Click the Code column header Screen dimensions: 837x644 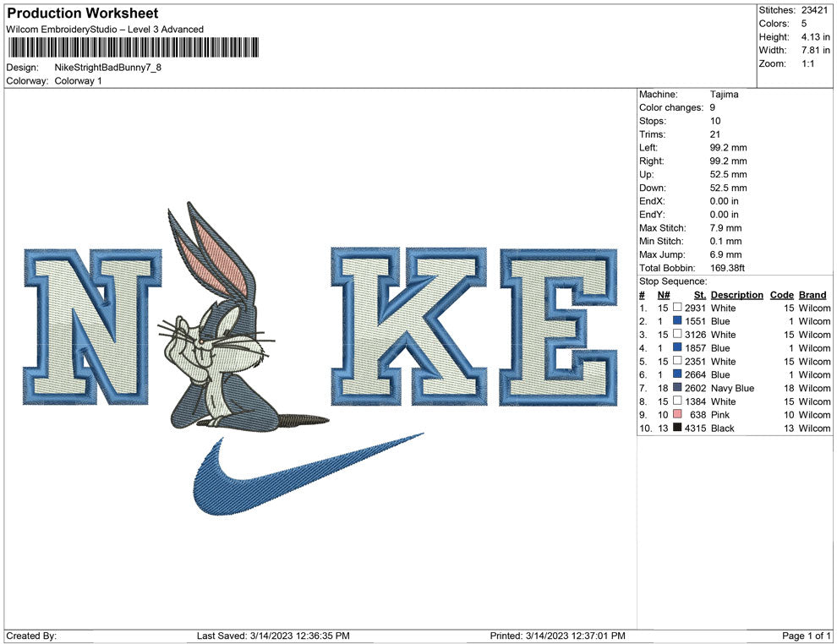781,294
